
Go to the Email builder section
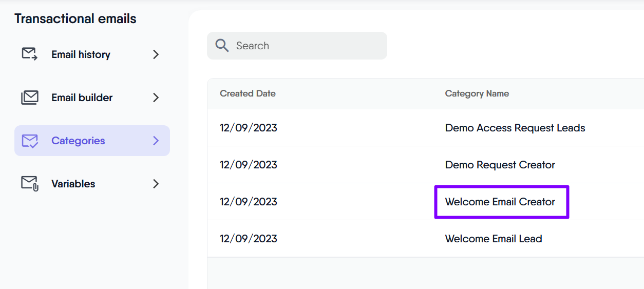[82, 98]
